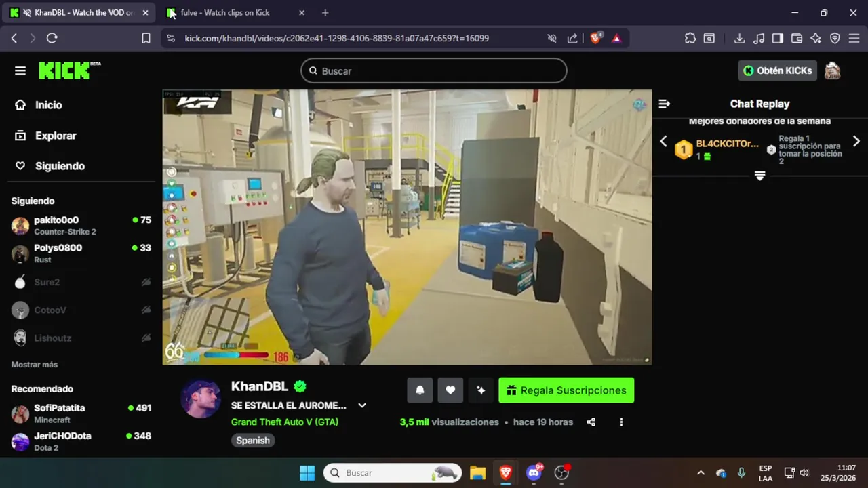Open the offline Lishoutz channel

tap(81, 338)
